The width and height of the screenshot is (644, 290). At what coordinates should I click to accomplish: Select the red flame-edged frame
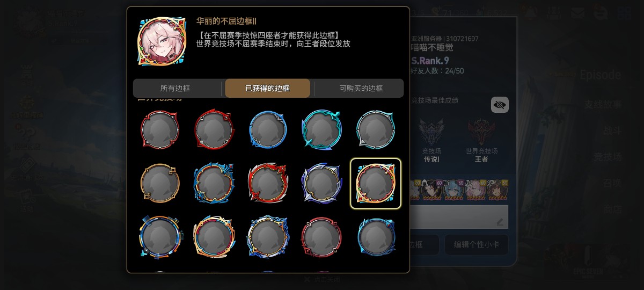[268, 183]
